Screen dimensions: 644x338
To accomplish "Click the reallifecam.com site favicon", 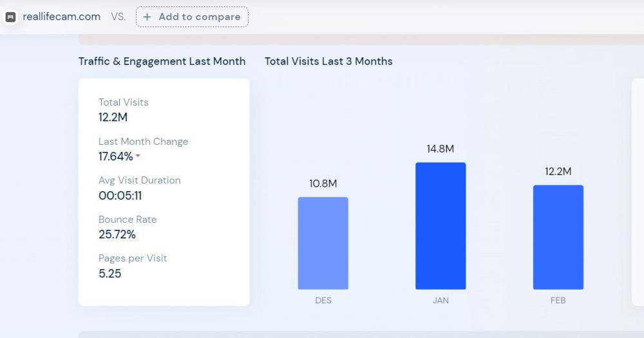I will click(10, 17).
